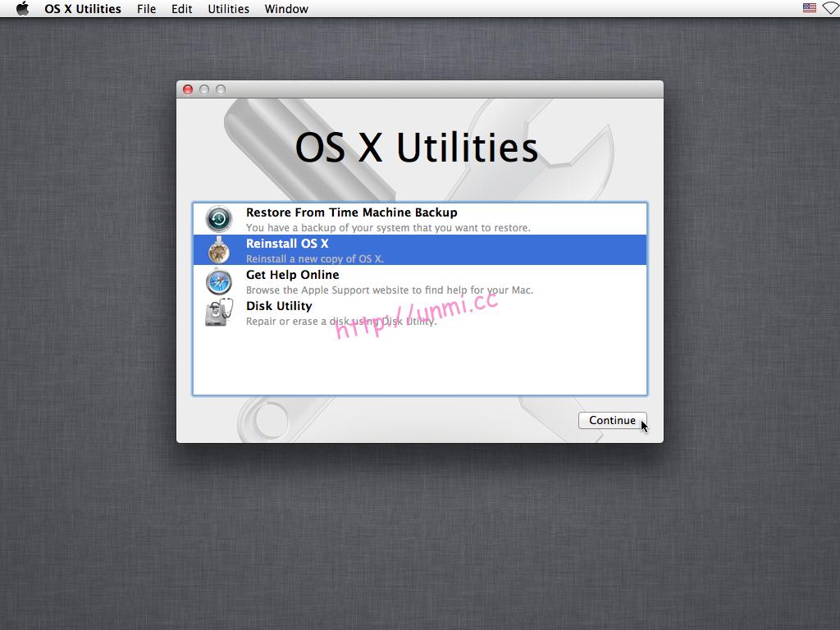Click the US flag input source icon
This screenshot has height=630, width=840.
tap(809, 8)
